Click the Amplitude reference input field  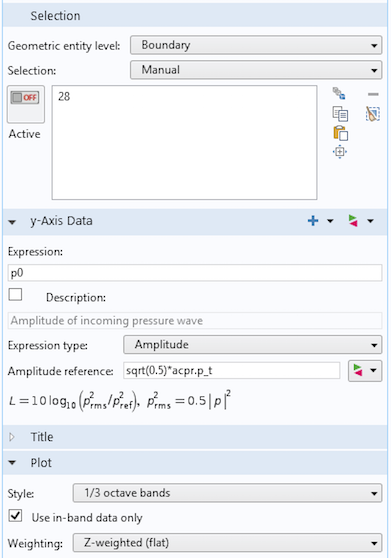[x=232, y=371]
